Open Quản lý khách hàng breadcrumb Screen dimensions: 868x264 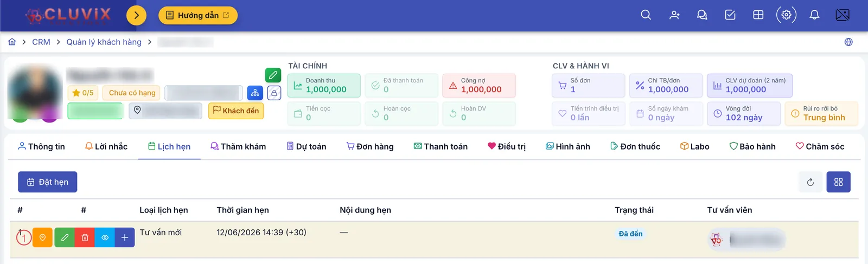(104, 42)
